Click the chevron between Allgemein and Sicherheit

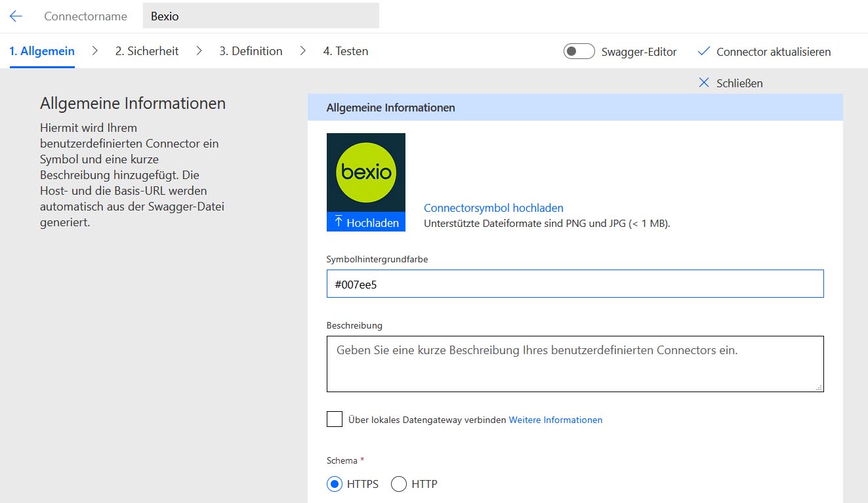pos(95,51)
